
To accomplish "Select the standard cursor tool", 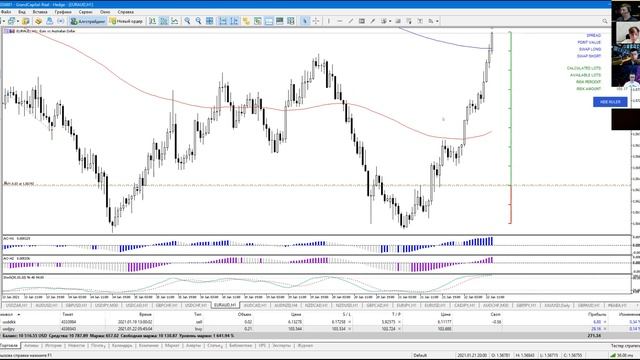I will click(304, 21).
